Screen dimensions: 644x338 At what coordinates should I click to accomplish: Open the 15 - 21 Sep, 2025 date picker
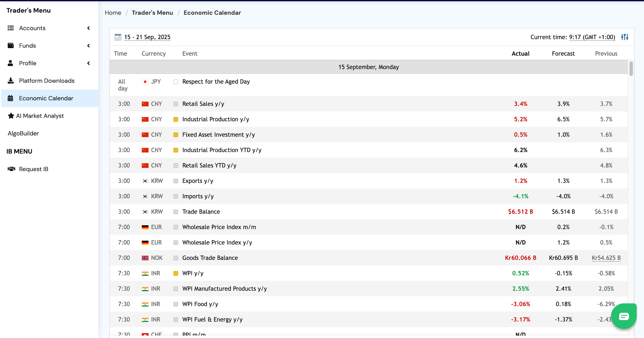pos(147,37)
